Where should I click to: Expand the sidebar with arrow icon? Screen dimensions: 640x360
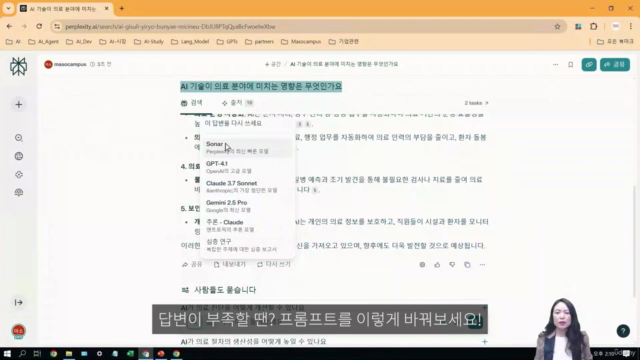point(18,302)
